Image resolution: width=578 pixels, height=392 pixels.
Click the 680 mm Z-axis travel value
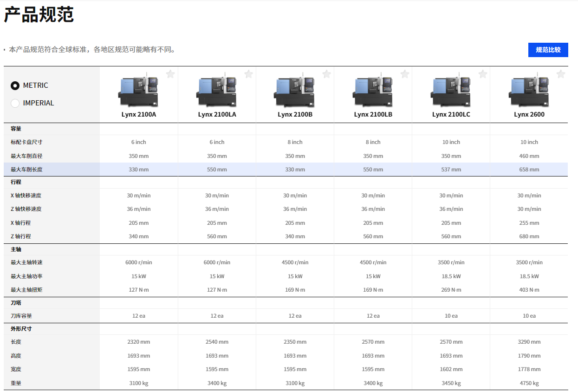click(x=529, y=236)
